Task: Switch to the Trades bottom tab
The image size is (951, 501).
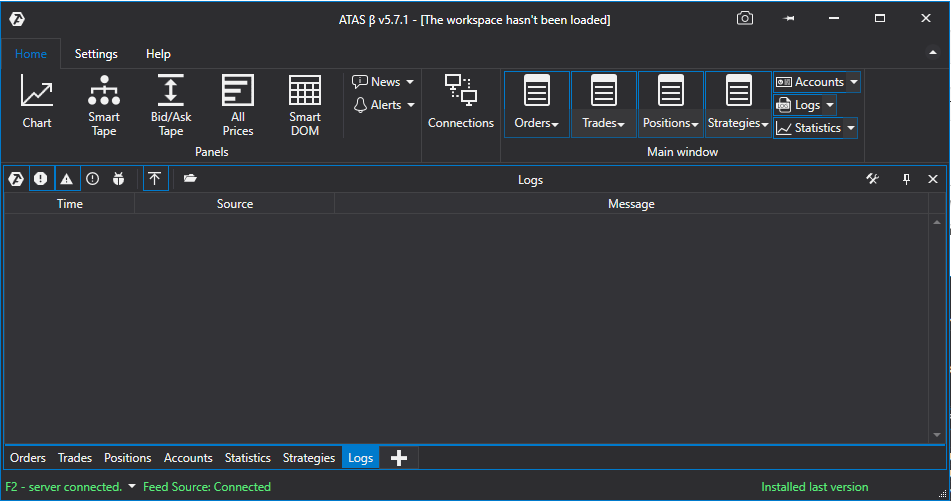Action: 75,458
